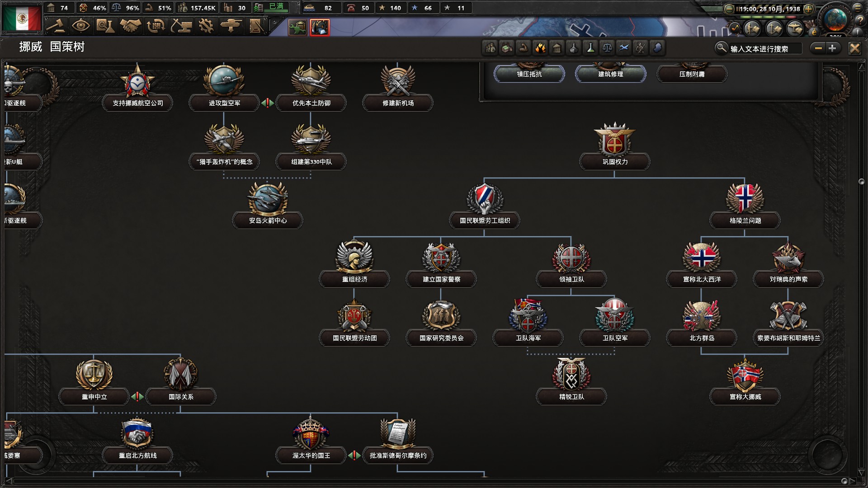Select the 建筑修理 button

pos(611,74)
